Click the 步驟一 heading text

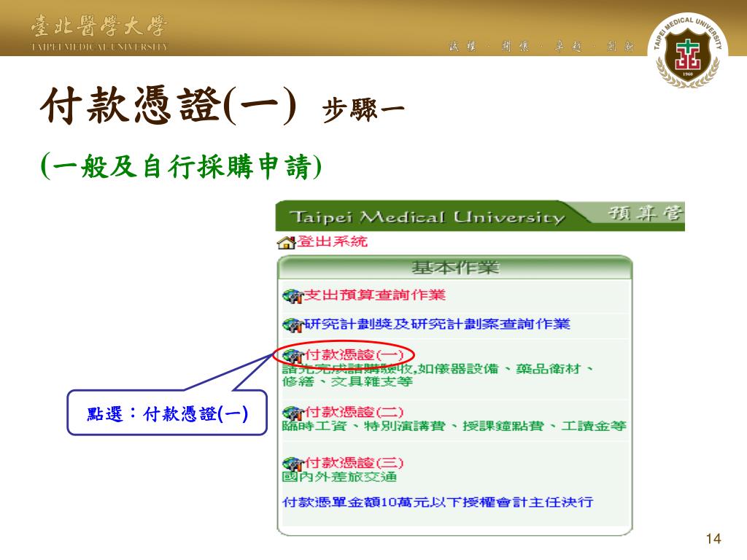click(x=363, y=110)
